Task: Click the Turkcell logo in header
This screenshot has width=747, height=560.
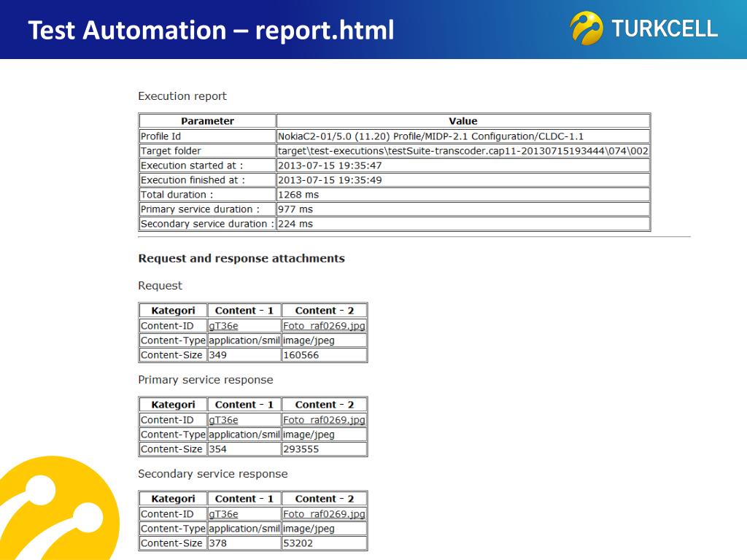Action: click(x=643, y=28)
